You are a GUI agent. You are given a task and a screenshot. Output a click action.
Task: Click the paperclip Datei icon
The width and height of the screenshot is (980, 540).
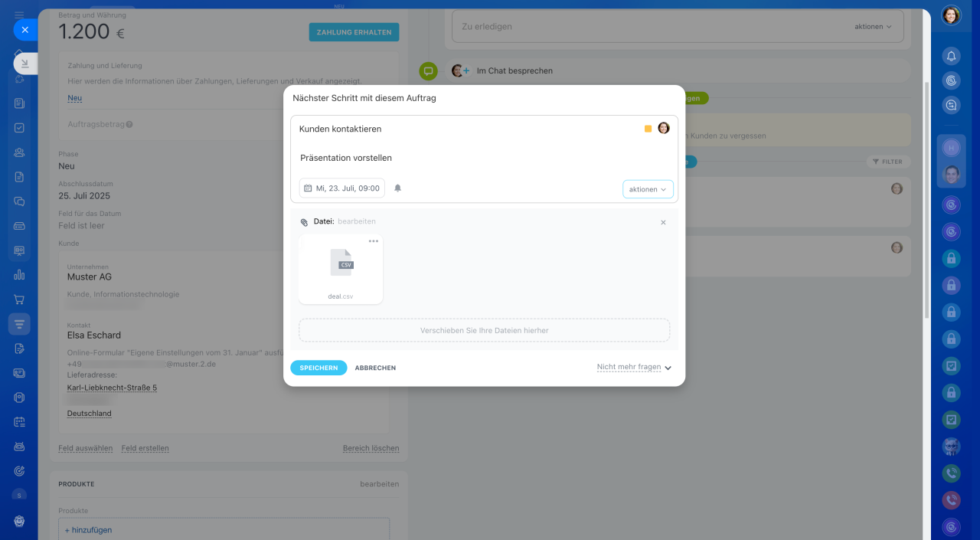pos(304,222)
